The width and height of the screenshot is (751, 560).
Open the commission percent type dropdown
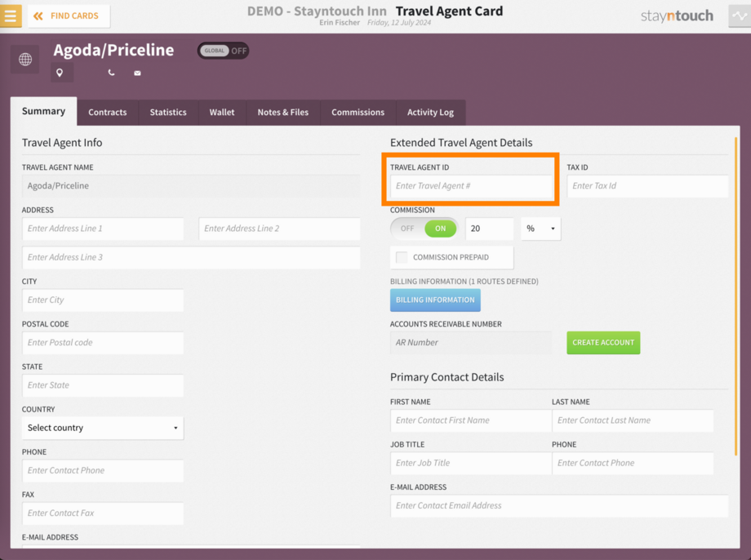540,229
